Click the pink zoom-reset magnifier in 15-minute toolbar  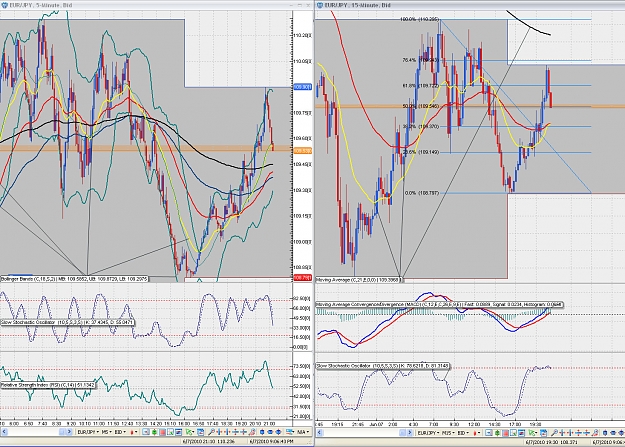[x=595, y=432]
